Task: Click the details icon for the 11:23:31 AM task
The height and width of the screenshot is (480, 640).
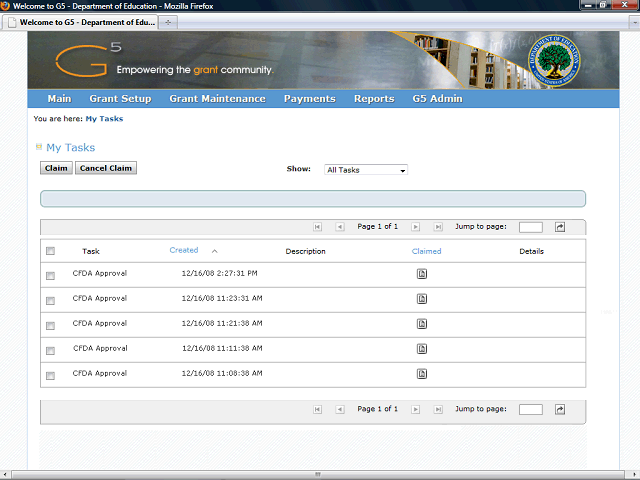Action: point(422,299)
